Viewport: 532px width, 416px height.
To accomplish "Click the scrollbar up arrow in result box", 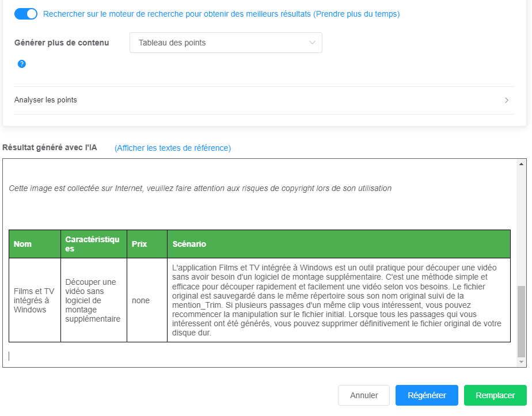I will pos(521,164).
